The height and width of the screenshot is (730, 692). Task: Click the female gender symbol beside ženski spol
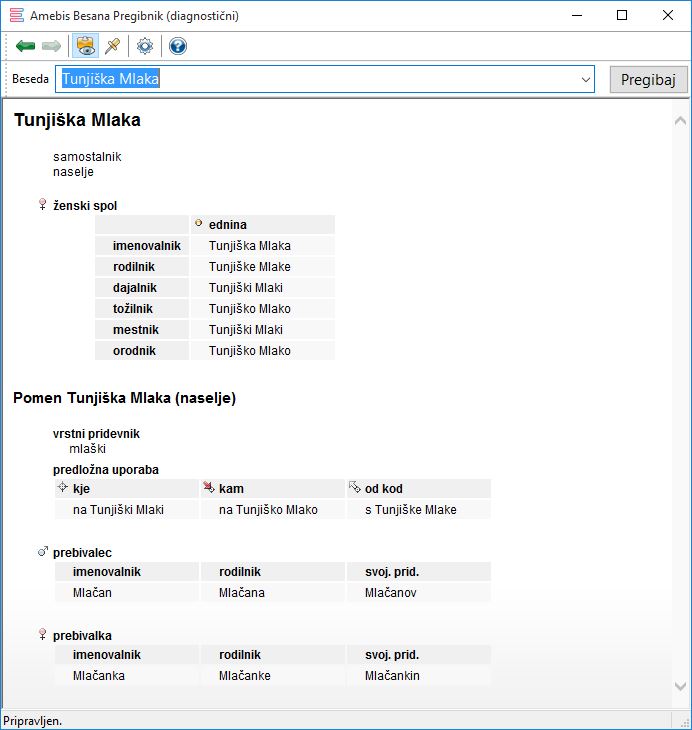click(x=42, y=204)
